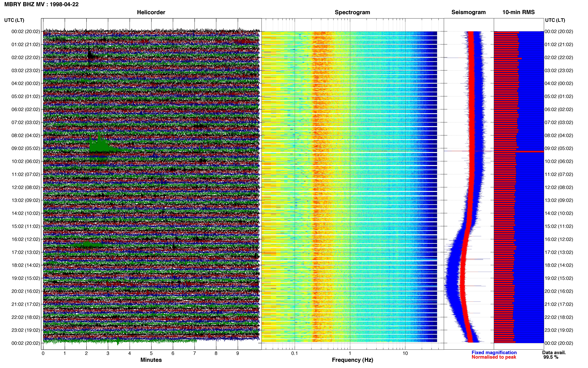Click the 9 tick on the Minutes axis
588x368 pixels.
tap(238, 353)
